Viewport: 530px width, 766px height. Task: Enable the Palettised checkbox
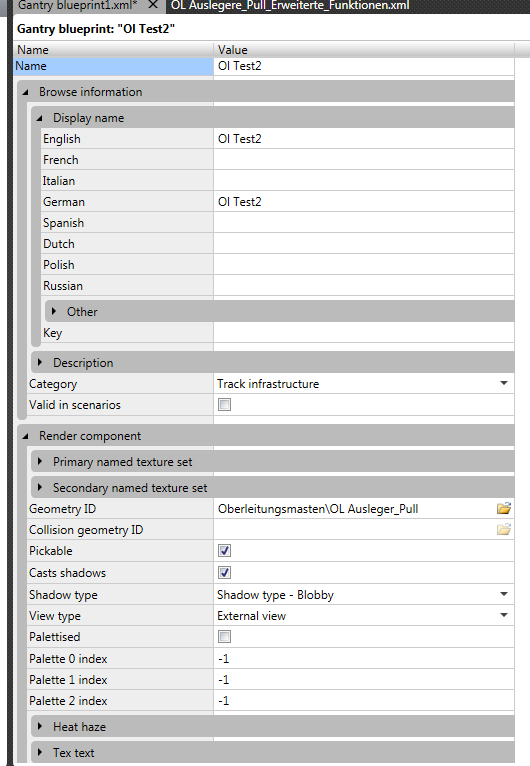(224, 637)
